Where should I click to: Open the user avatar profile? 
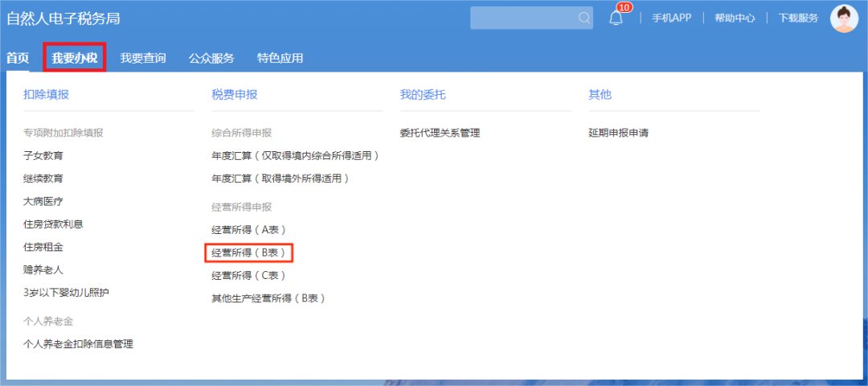click(844, 18)
